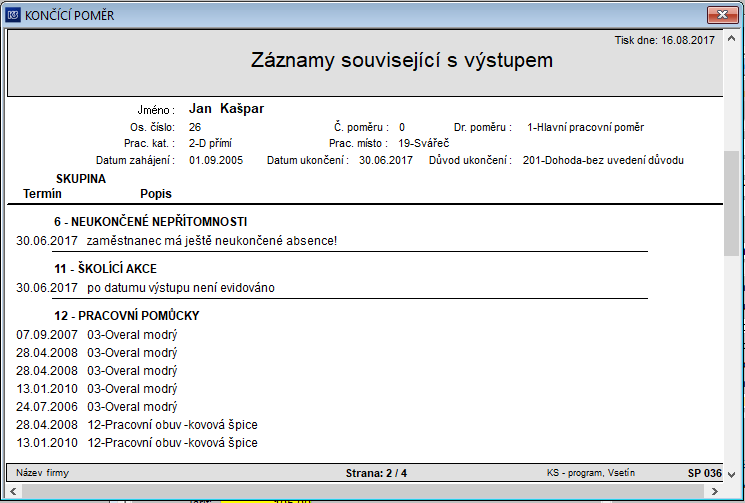745x503 pixels.
Task: Click the horizontal scrollbar left arrow
Action: pos(13,491)
